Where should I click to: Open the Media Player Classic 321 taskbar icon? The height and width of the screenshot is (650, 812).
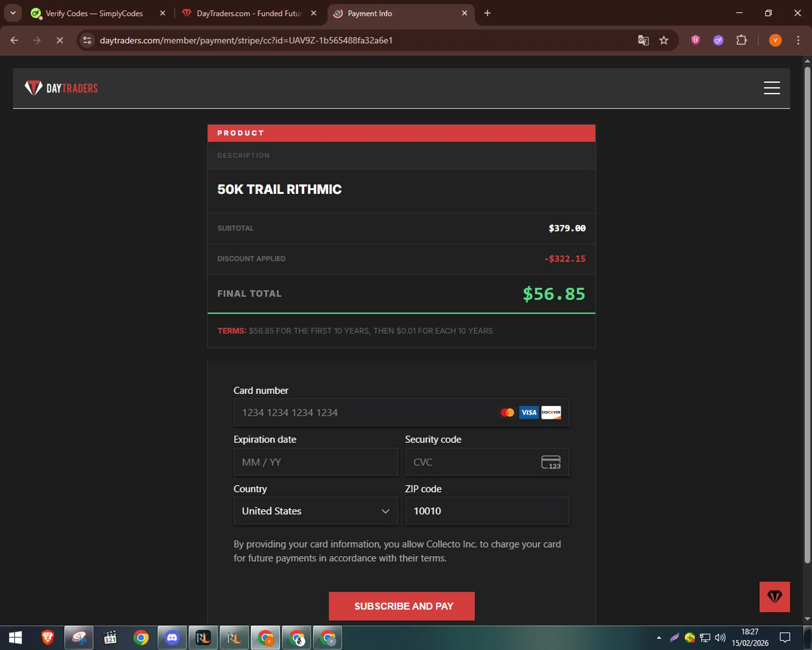[x=110, y=638]
